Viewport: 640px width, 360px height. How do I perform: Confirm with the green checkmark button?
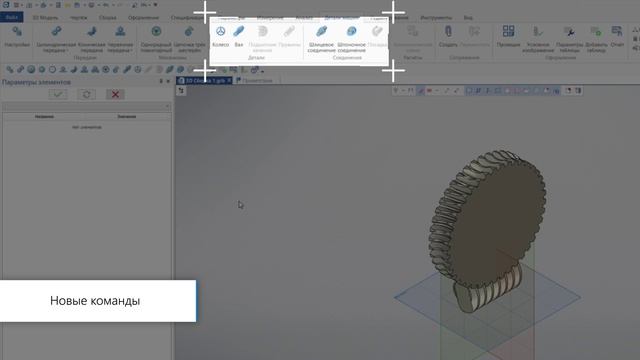point(58,94)
